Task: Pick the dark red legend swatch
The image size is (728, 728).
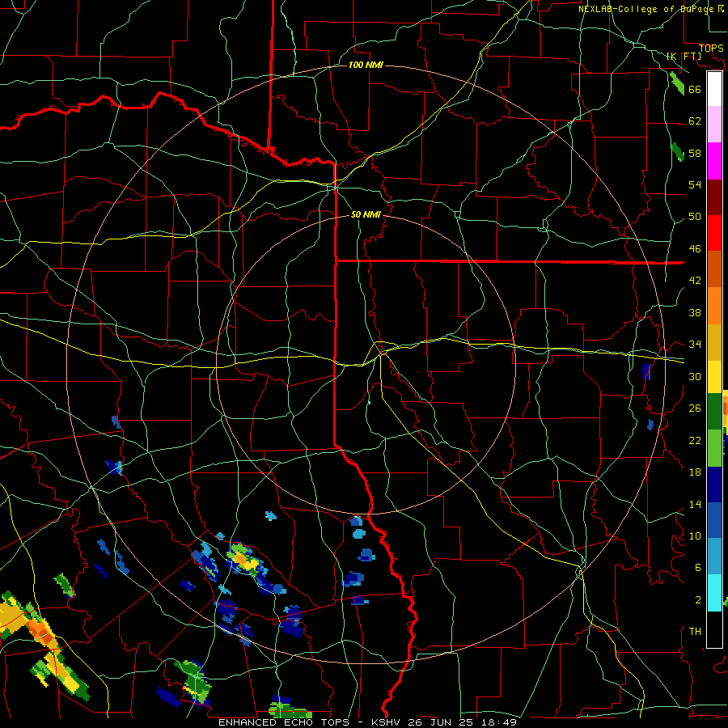Action: pyautogui.click(x=714, y=197)
